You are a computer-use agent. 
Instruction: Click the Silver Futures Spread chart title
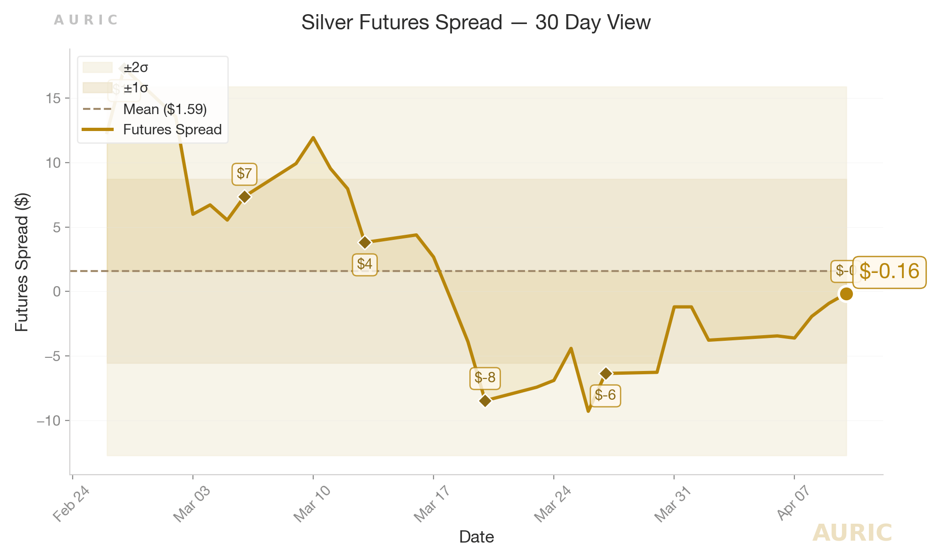pyautogui.click(x=476, y=23)
